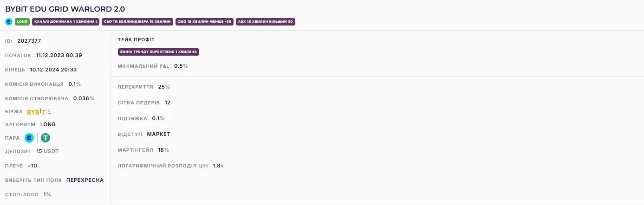Click the 15 USDT deposit value

click(48, 151)
